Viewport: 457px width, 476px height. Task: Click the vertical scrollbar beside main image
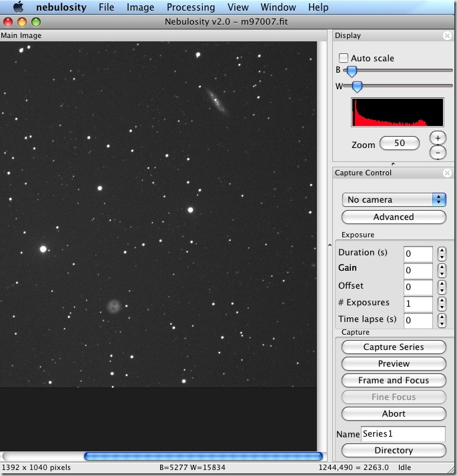tap(322, 246)
